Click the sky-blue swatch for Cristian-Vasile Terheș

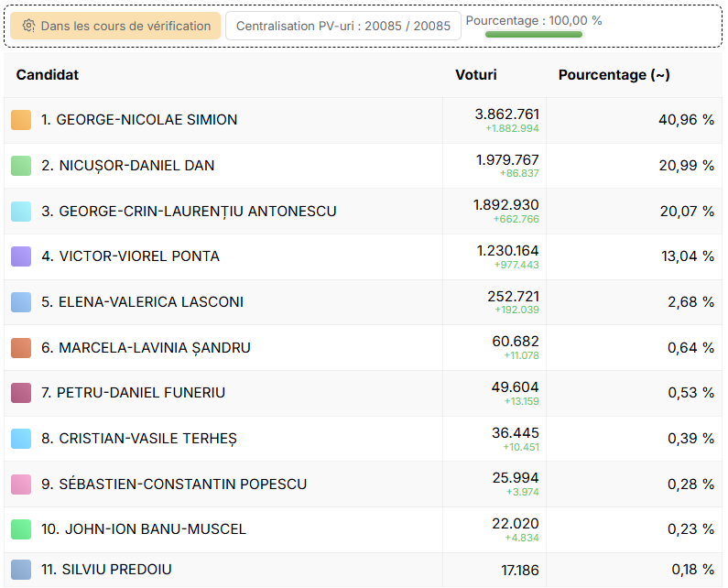[x=21, y=439]
